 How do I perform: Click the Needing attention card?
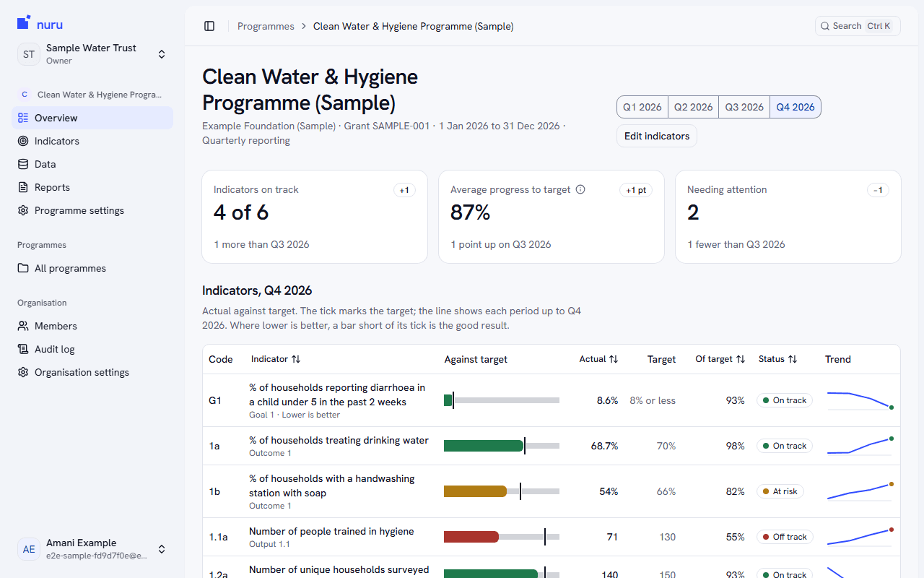(x=788, y=217)
